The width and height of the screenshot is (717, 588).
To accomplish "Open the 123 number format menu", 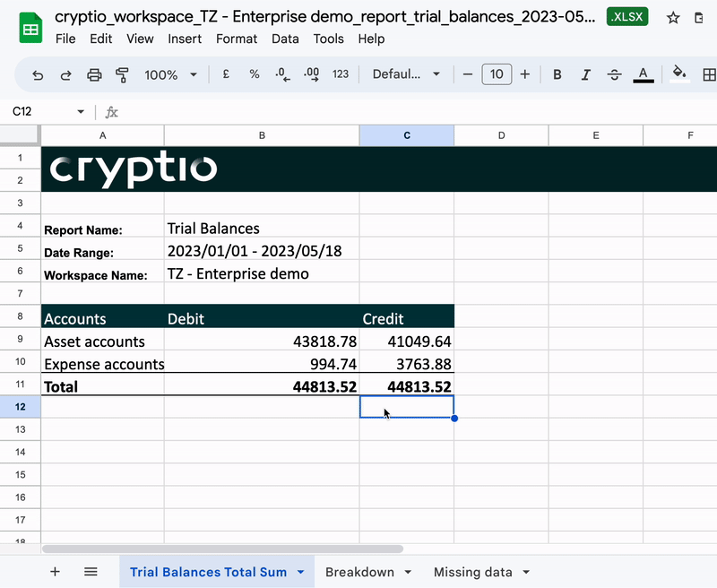I will [x=341, y=74].
